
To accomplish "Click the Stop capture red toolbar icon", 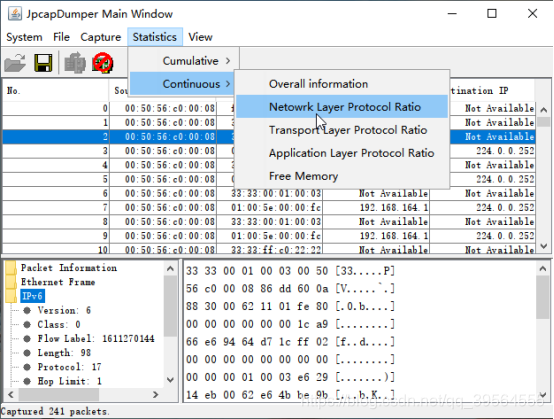I will 102,63.
